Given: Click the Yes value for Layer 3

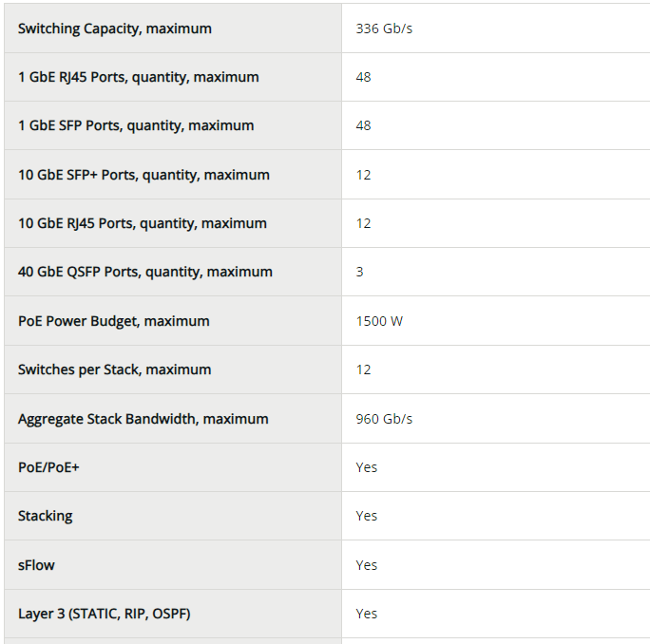Looking at the screenshot, I should (367, 614).
